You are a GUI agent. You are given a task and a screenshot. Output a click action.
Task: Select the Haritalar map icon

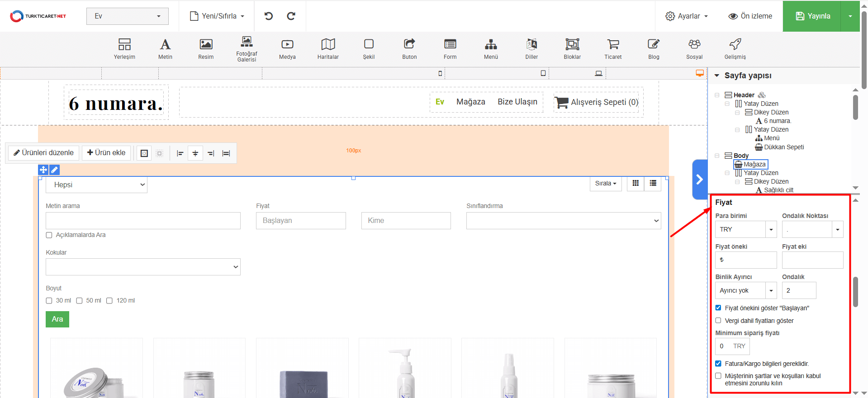[x=328, y=49]
